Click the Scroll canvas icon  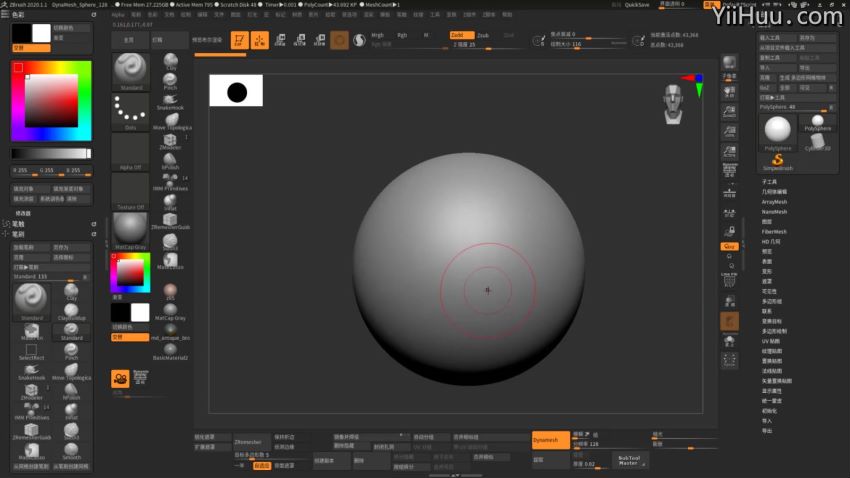(x=730, y=92)
